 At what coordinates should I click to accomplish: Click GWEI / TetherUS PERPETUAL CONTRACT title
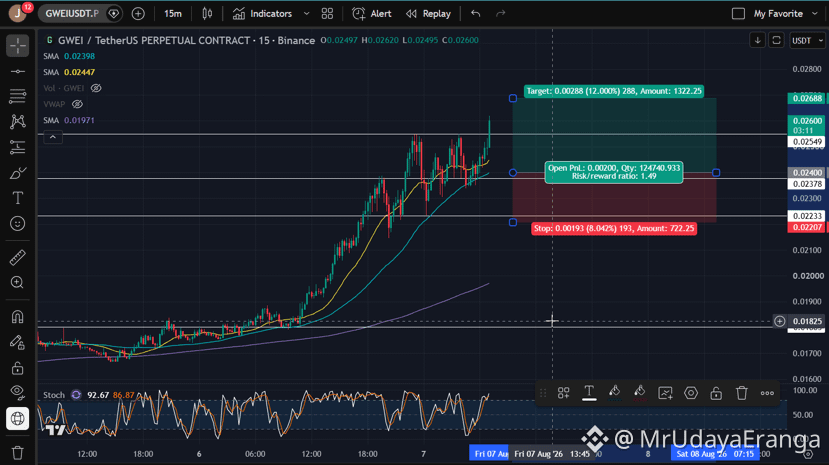[186, 40]
